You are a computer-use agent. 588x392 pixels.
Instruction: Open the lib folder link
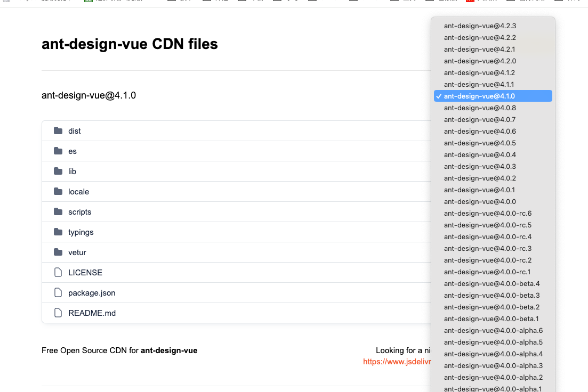tap(72, 171)
